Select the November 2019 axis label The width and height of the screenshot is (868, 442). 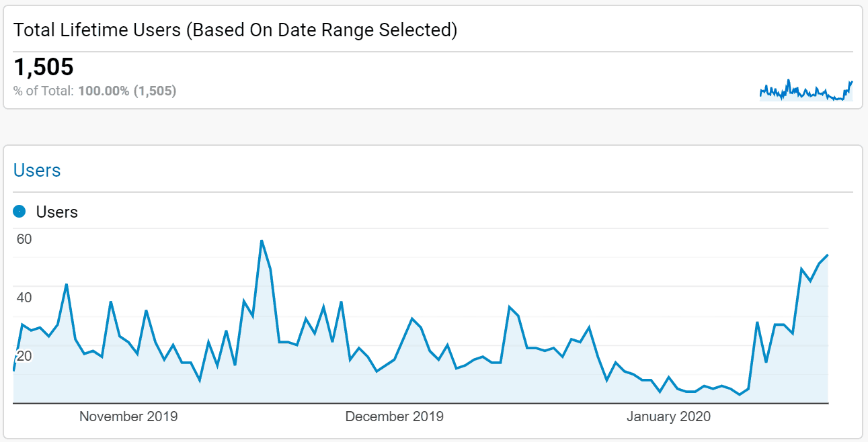tap(128, 416)
